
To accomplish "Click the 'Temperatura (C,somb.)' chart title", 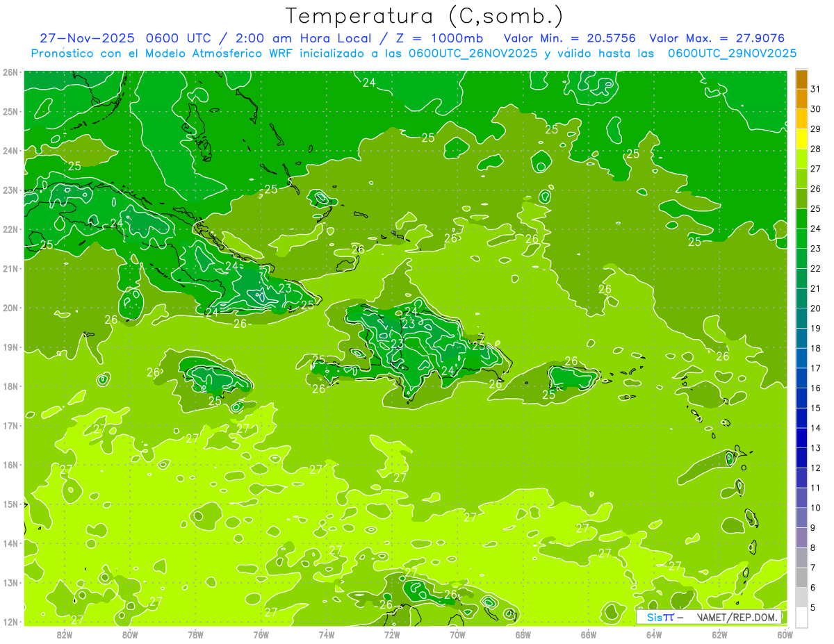I will click(424, 16).
